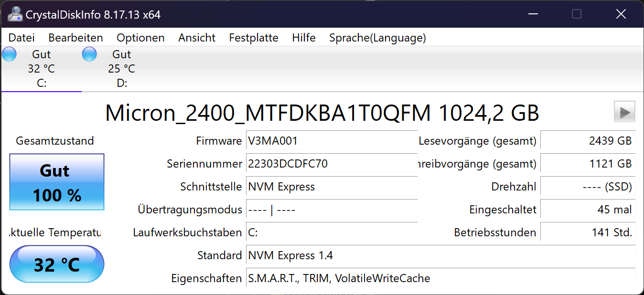Open the Bearbeiten menu
Image resolution: width=644 pixels, height=295 pixels.
tap(75, 38)
